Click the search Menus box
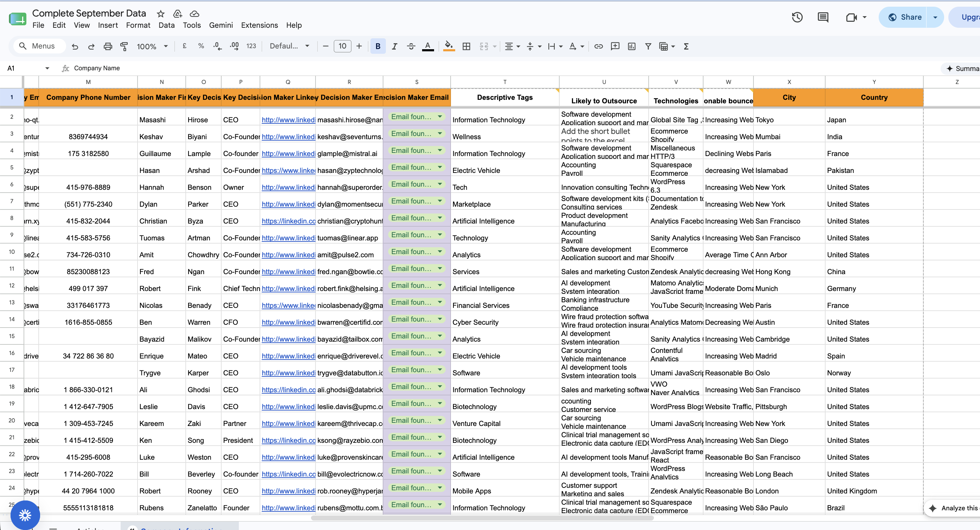This screenshot has width=980, height=530. coord(40,46)
